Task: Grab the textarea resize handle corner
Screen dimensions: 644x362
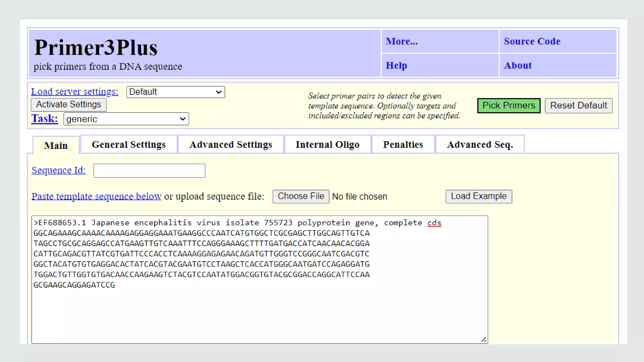Action: point(484,340)
